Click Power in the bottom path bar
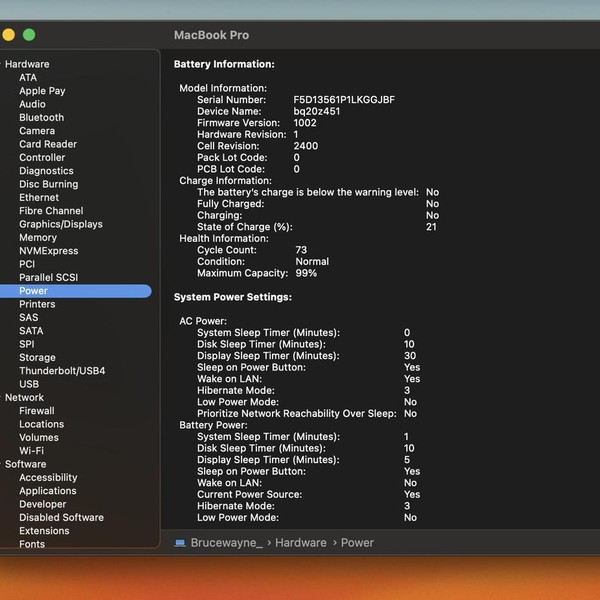 click(x=357, y=543)
